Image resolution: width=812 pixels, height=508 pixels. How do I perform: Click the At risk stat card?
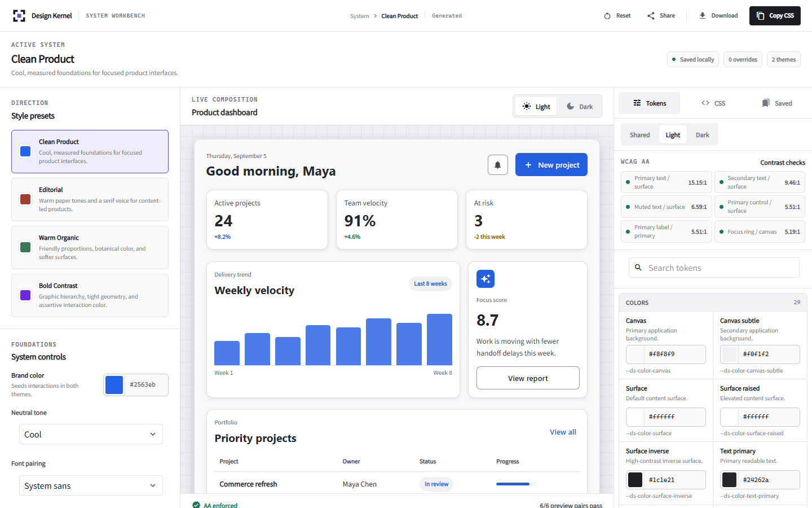[x=527, y=220]
